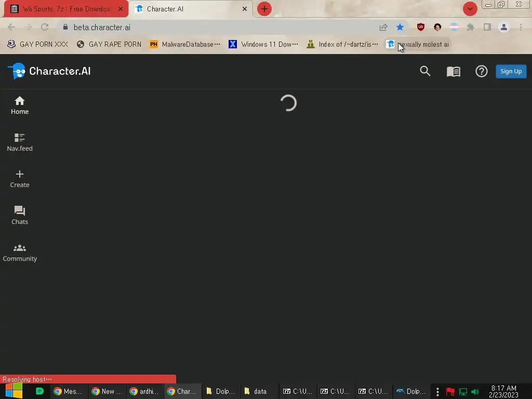The image size is (532, 399).
Task: Open the Character.AI book guide icon
Action: click(x=453, y=71)
